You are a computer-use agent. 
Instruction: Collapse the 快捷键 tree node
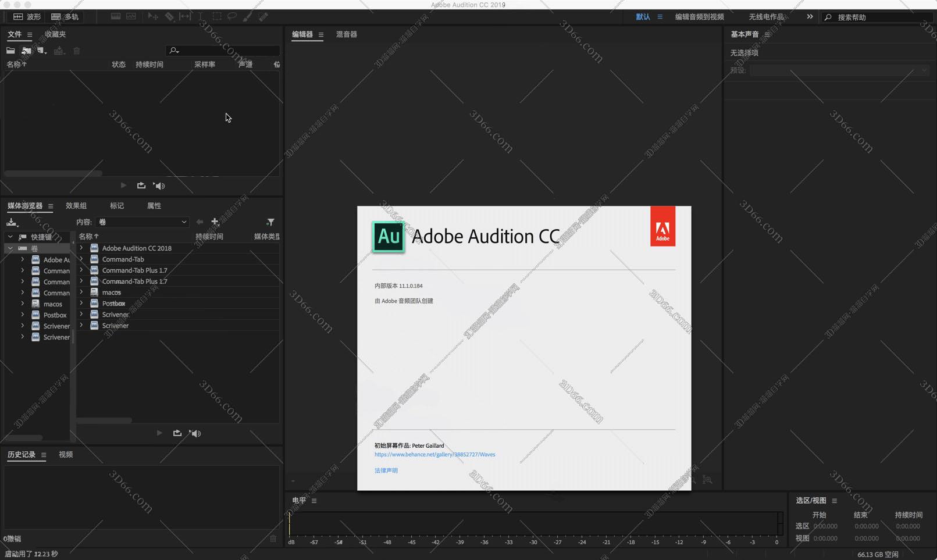pyautogui.click(x=10, y=237)
